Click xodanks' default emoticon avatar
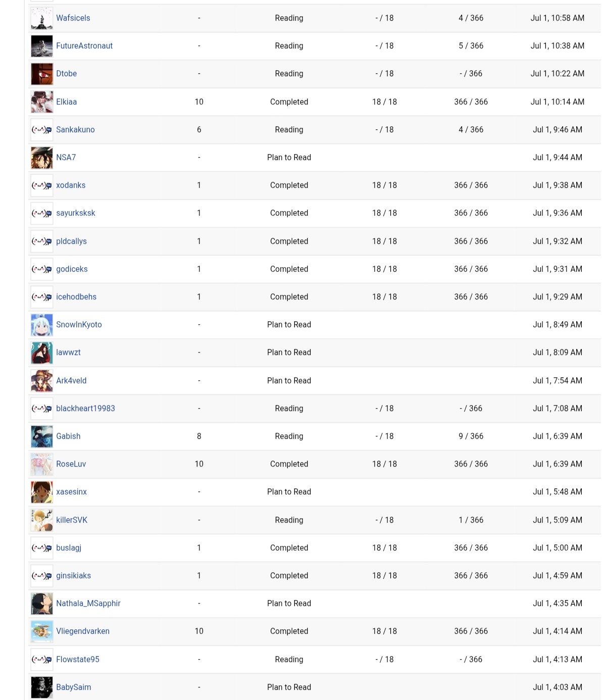 tap(41, 185)
